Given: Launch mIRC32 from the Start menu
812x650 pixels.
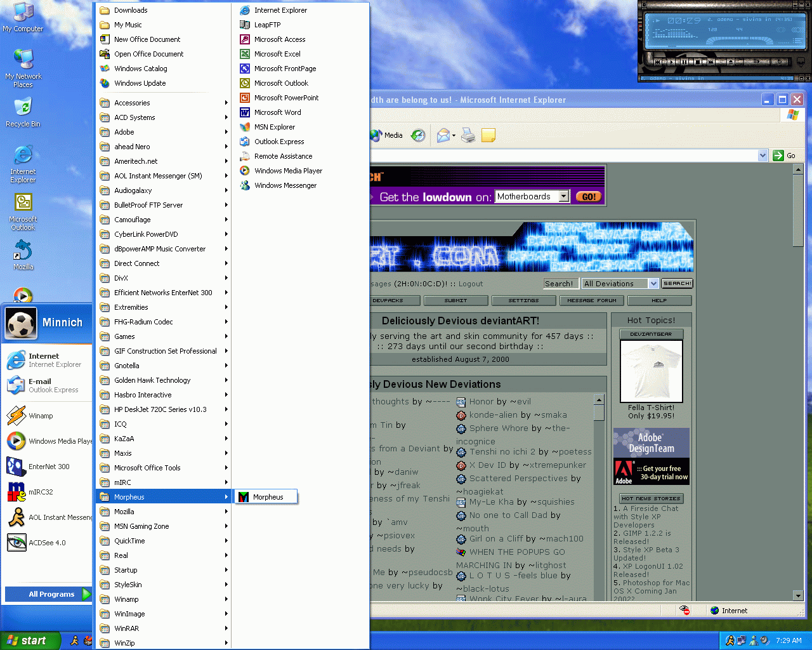Looking at the screenshot, I should [x=48, y=492].
